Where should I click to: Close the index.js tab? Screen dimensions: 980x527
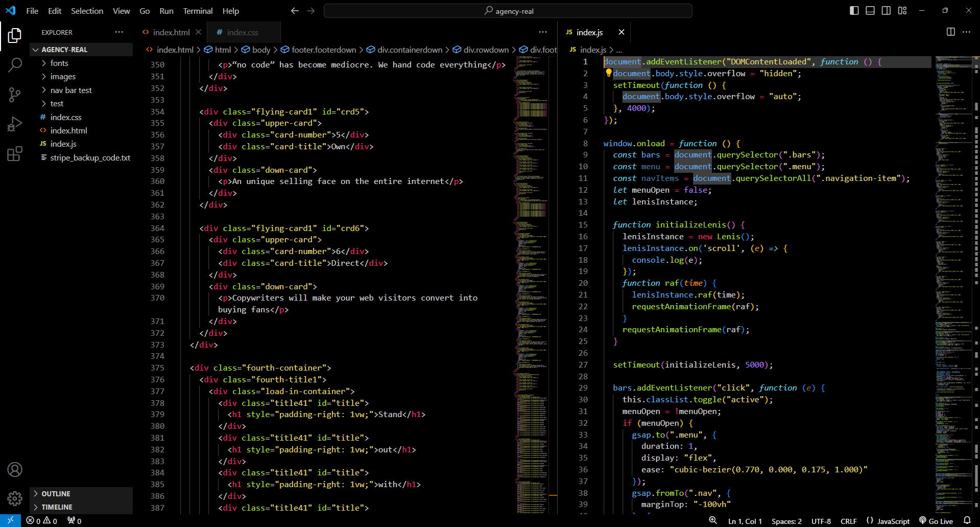(x=621, y=32)
